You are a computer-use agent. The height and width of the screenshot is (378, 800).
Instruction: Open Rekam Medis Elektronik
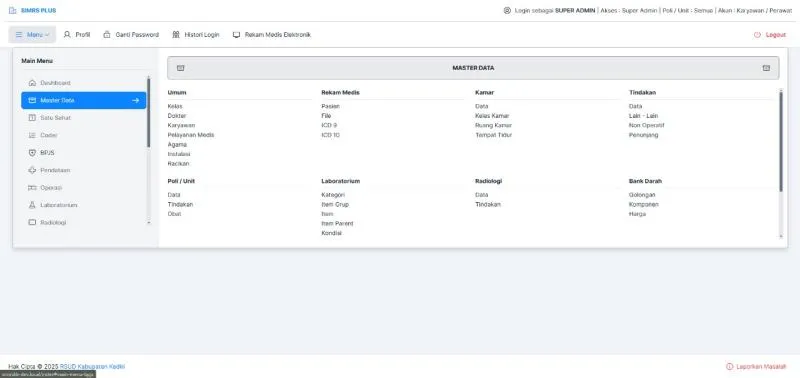pos(271,35)
